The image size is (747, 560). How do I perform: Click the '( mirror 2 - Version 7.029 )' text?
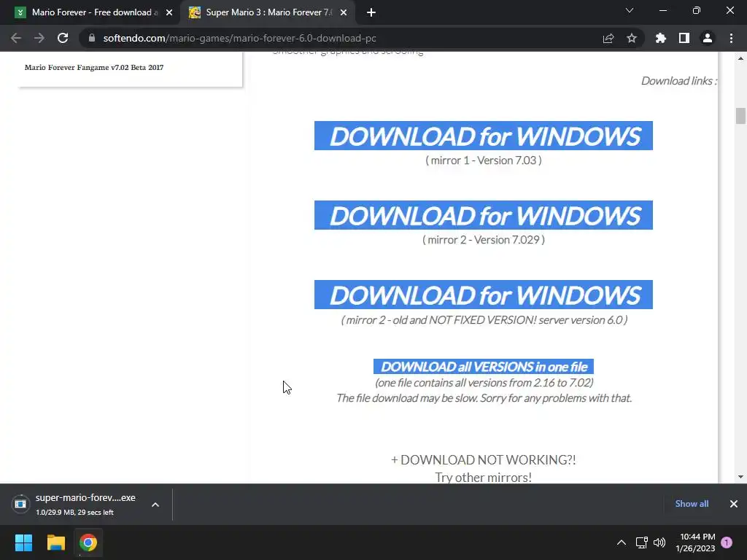[484, 240]
